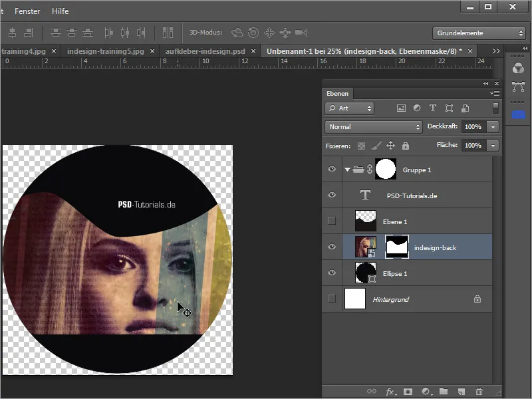The image size is (532, 399).
Task: Show the Ebene 1 layer
Action: (332, 221)
